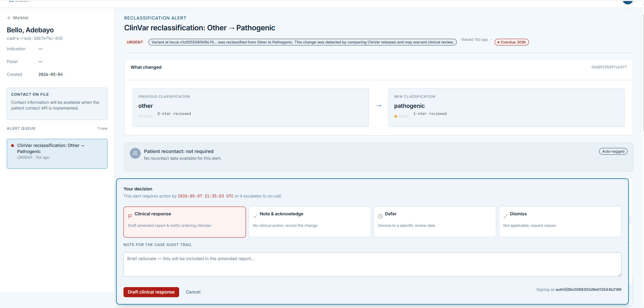This screenshot has height=308, width=644.
Task: Click the empty star rating under other
Action: (x=145, y=116)
